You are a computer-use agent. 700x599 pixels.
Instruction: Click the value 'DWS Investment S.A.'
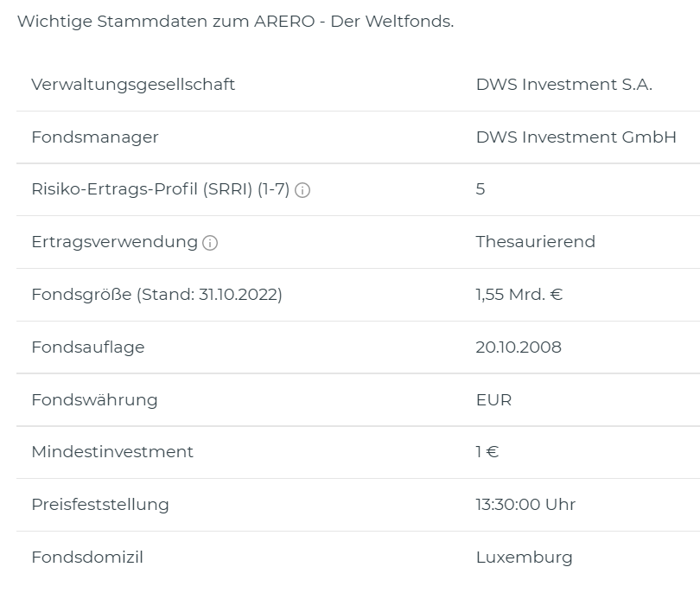click(x=563, y=84)
